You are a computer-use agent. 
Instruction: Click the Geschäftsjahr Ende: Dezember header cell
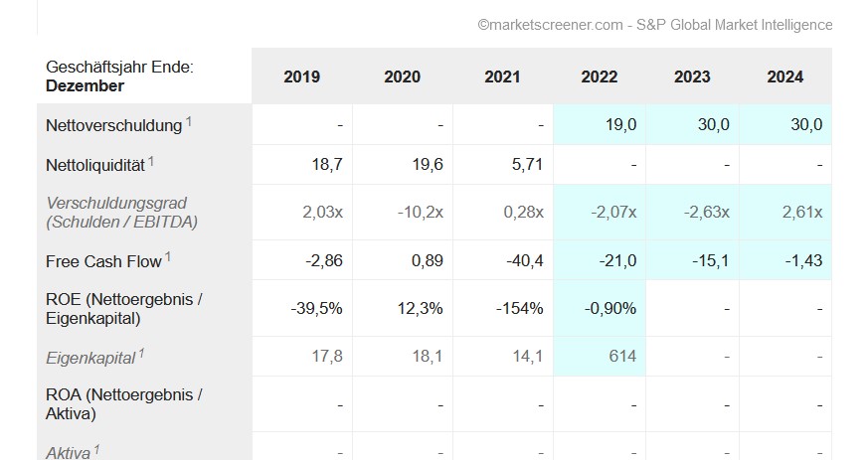tap(119, 77)
